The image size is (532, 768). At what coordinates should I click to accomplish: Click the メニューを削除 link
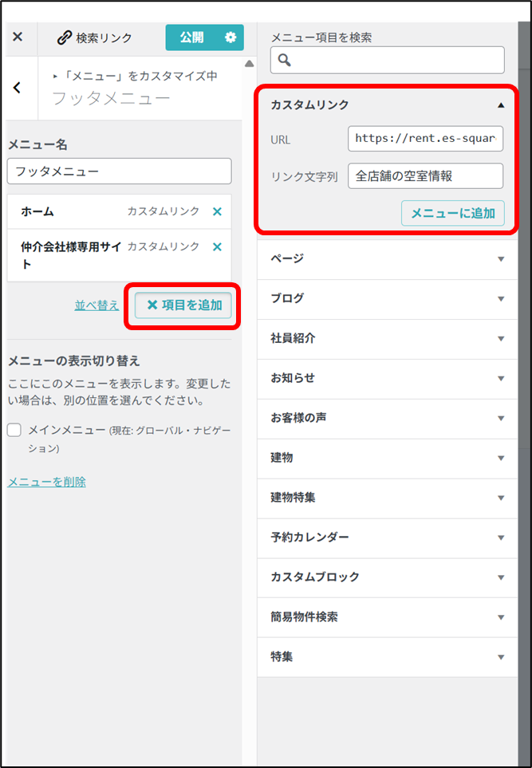(x=46, y=482)
